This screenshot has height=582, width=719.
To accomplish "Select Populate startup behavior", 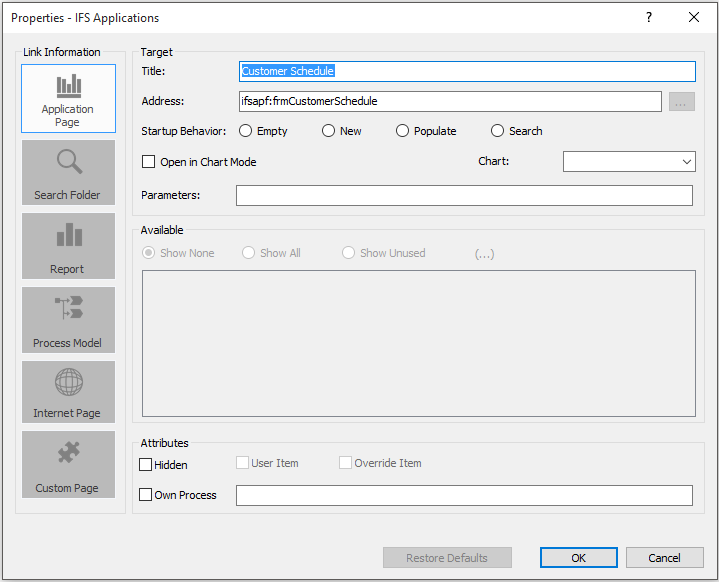I will click(403, 131).
